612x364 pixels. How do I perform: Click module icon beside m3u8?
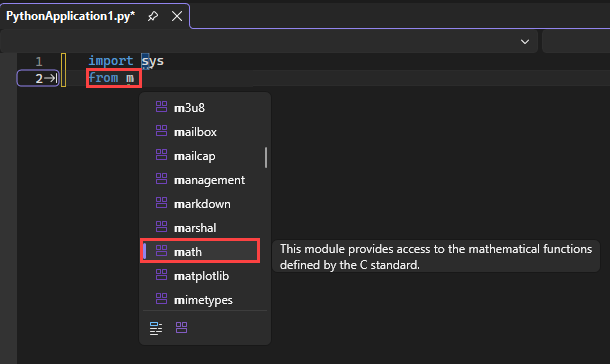161,107
